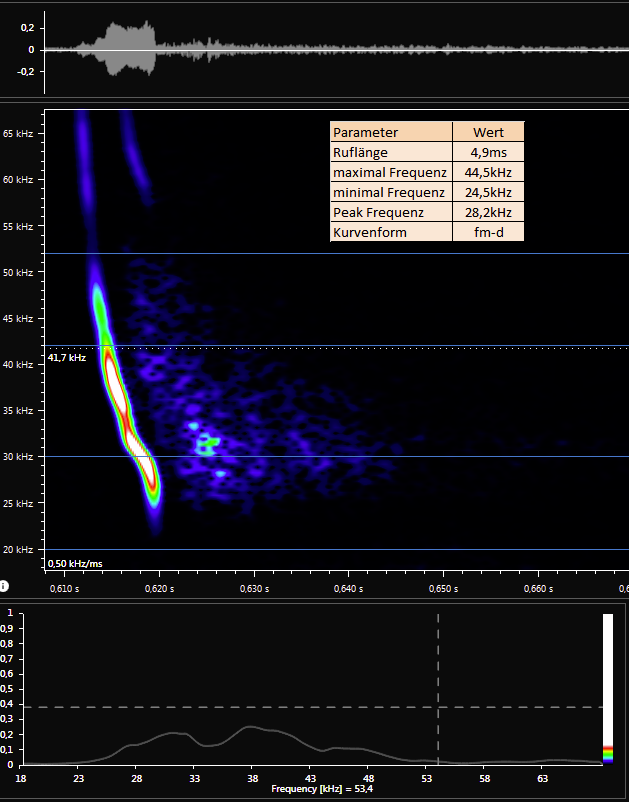Click the Peak Frequenz value 28,2kHz
Image resolution: width=629 pixels, height=802 pixels.
[x=489, y=212]
